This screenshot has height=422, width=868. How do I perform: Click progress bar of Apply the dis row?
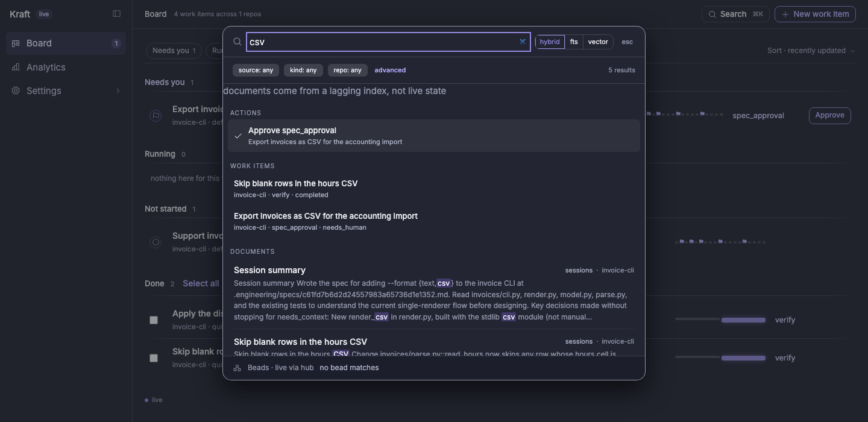[720, 320]
